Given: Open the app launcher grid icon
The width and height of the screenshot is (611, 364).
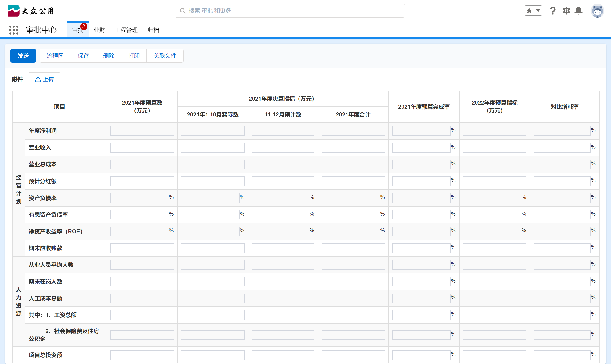Looking at the screenshot, I should coord(14,30).
